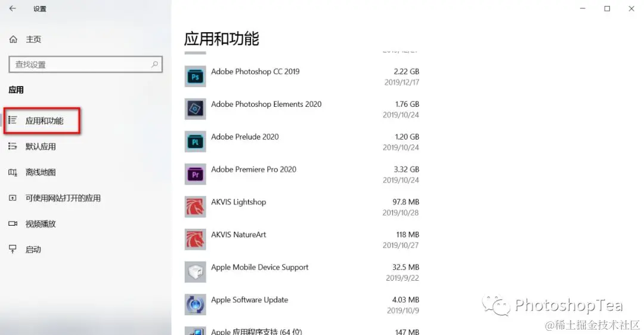The image size is (644, 335).
Task: Select Apple Software Update entry name
Action: pos(249,300)
